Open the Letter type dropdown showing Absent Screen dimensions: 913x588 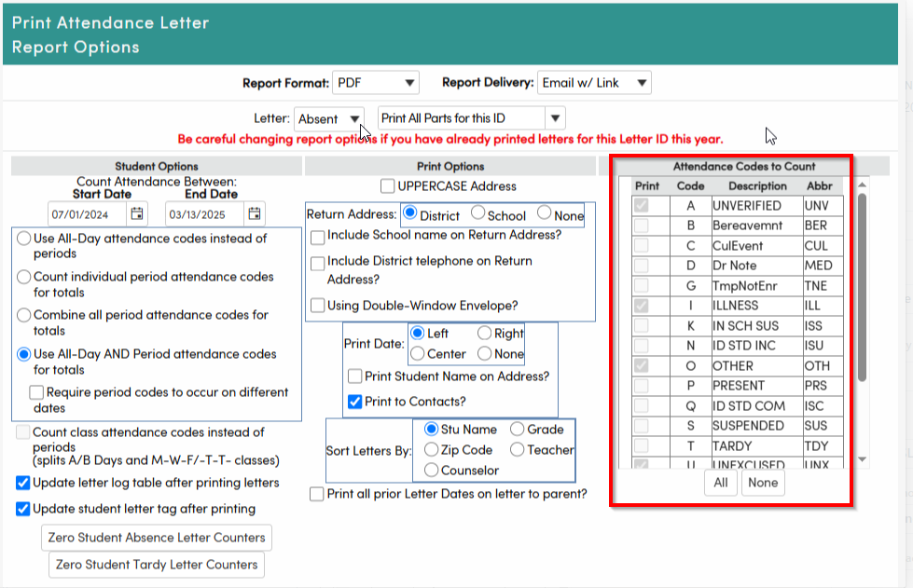[329, 118]
